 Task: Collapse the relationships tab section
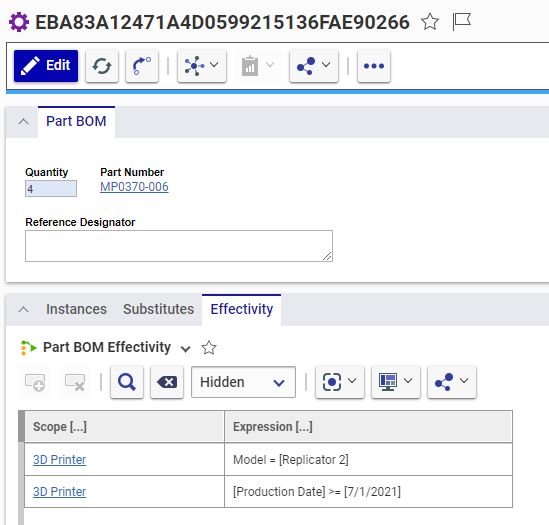(x=23, y=310)
